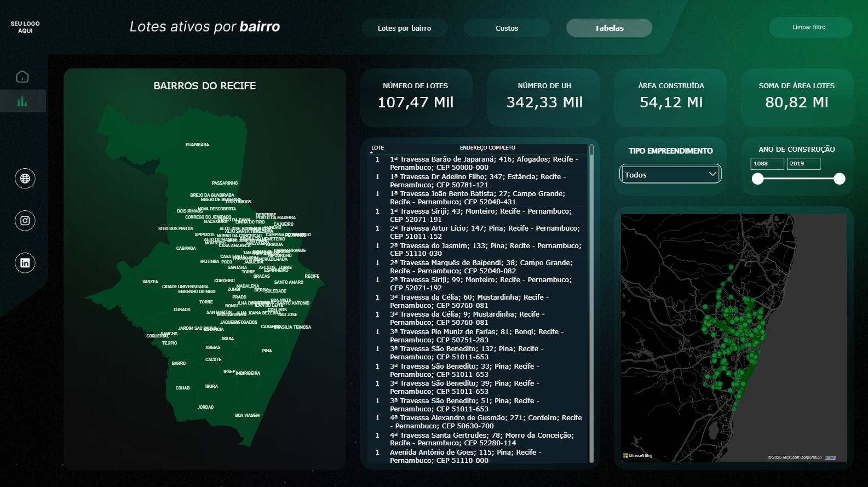Click the end year field 2019
The image size is (868, 487).
[x=803, y=163]
